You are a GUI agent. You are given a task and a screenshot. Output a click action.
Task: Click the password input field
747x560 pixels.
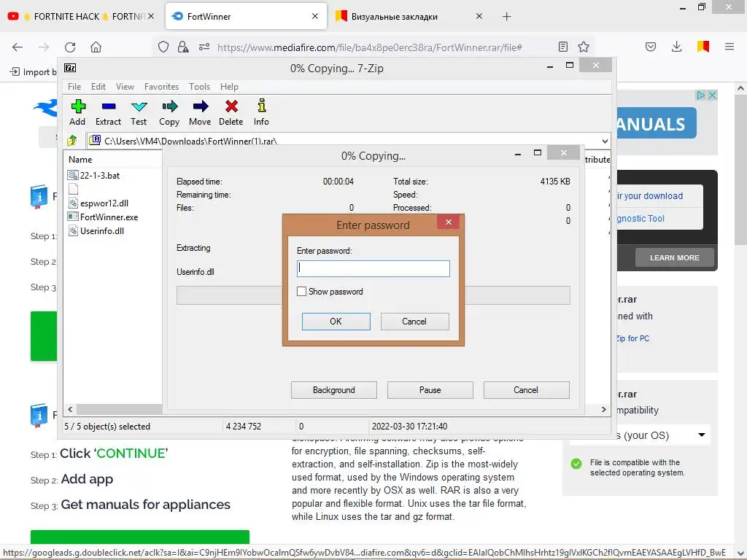point(373,268)
